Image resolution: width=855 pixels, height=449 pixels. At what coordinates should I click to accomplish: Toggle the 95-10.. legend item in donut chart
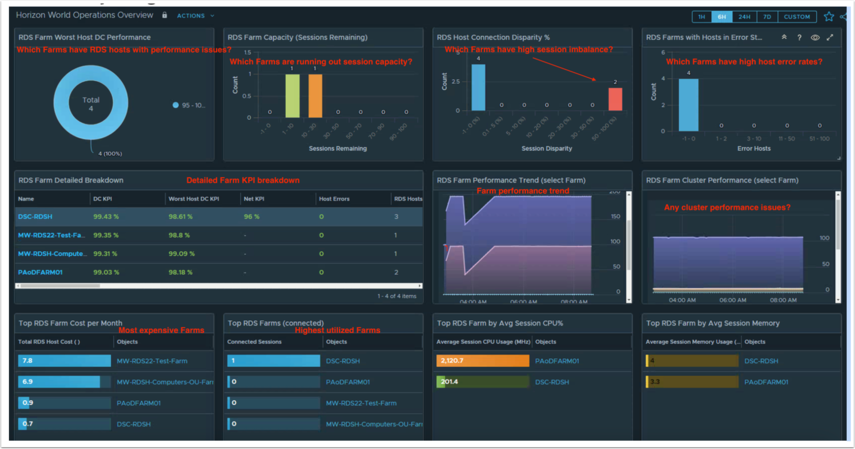coord(188,105)
